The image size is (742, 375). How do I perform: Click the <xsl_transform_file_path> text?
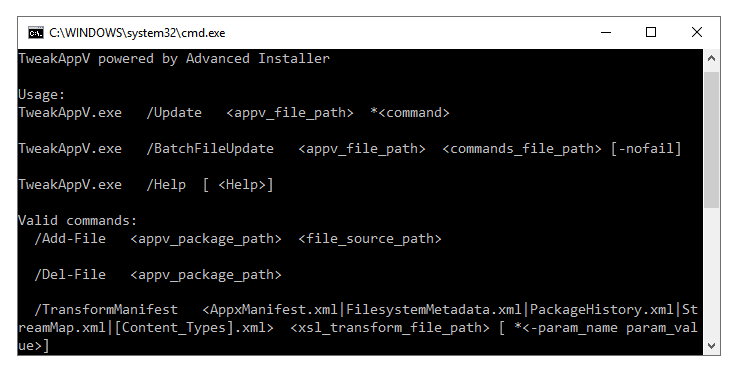(x=389, y=328)
